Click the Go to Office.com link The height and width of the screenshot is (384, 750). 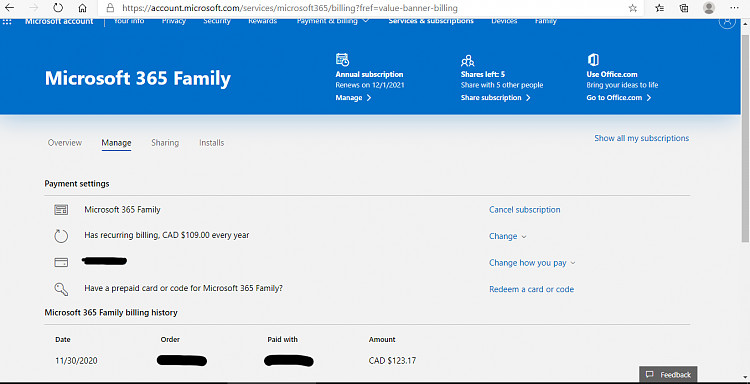click(x=619, y=98)
